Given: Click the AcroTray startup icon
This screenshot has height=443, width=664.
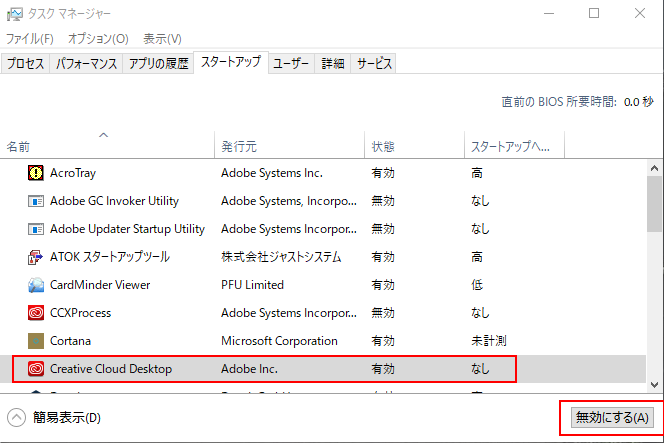Looking at the screenshot, I should (x=36, y=173).
